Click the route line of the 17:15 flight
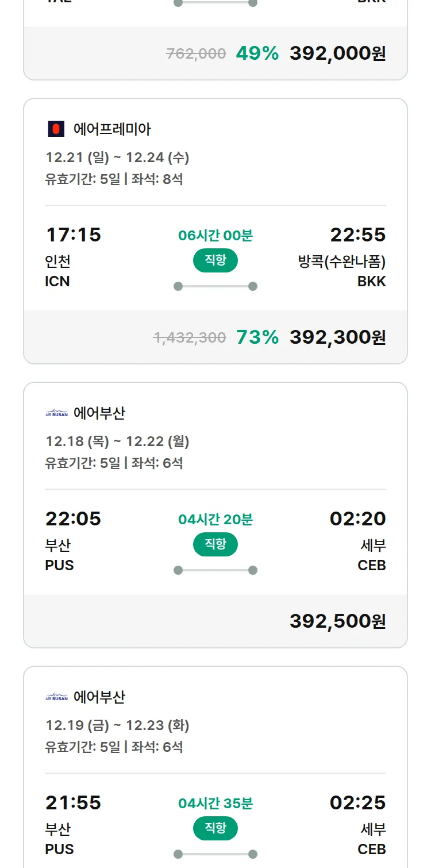 click(215, 286)
